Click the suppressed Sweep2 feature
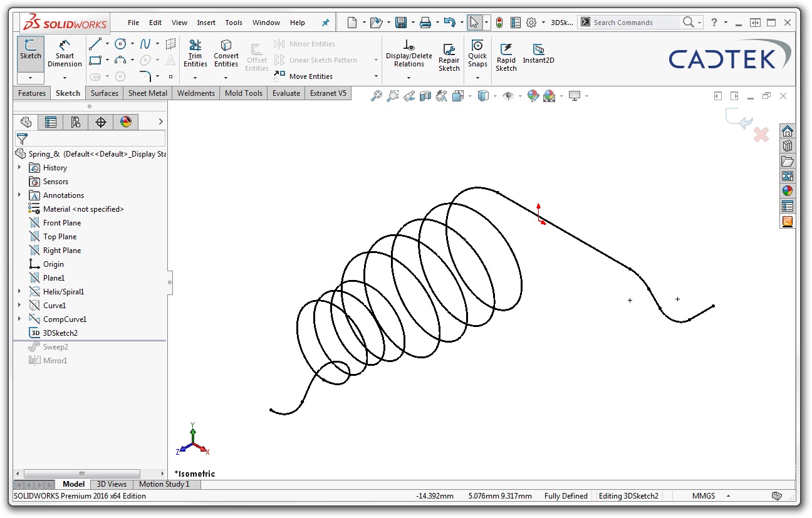The height and width of the screenshot is (518, 812). point(56,346)
